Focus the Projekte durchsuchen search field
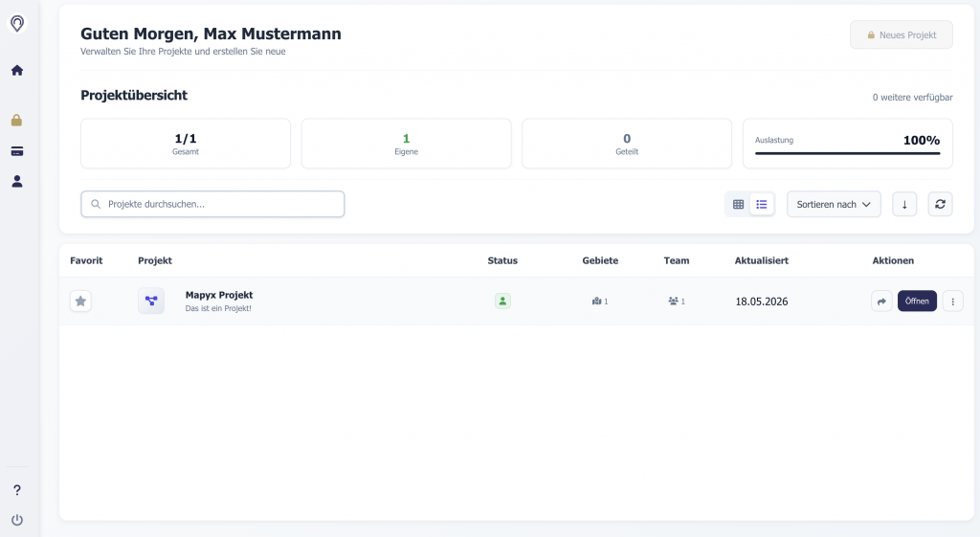 pos(212,205)
